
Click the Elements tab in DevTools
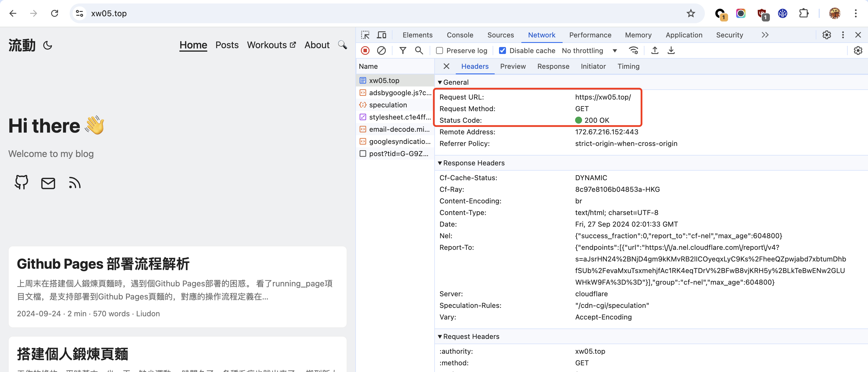tap(417, 34)
